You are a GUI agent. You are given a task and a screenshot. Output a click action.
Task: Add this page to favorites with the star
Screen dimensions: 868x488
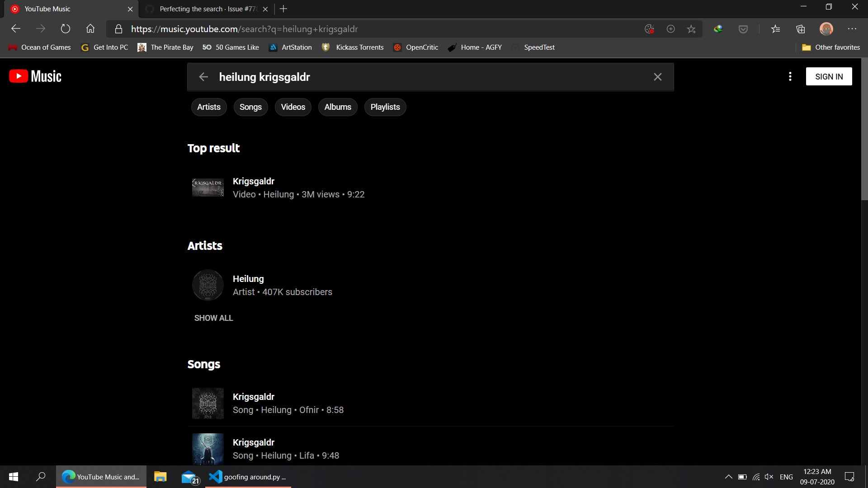[x=691, y=29]
